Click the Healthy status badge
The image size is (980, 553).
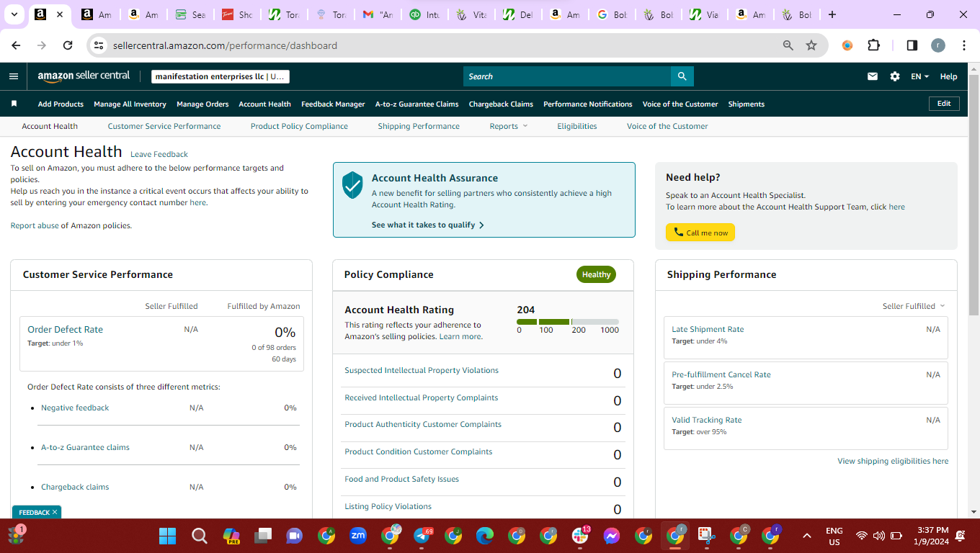tap(596, 274)
